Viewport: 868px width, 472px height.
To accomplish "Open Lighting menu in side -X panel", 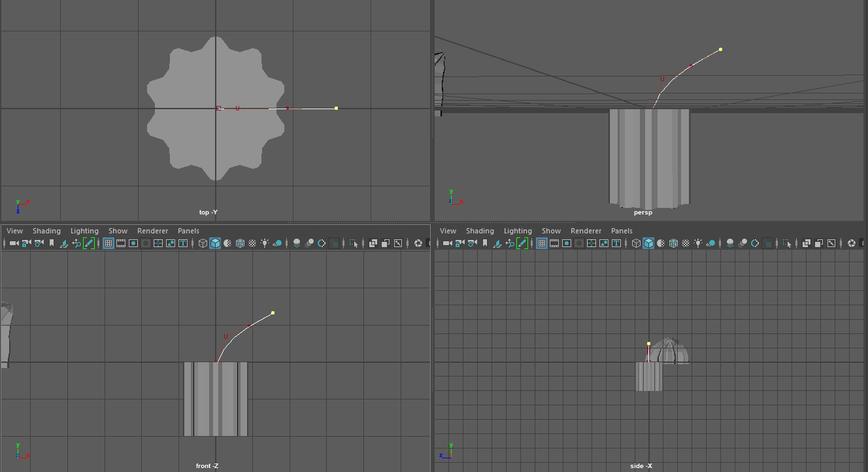I will [x=518, y=231].
